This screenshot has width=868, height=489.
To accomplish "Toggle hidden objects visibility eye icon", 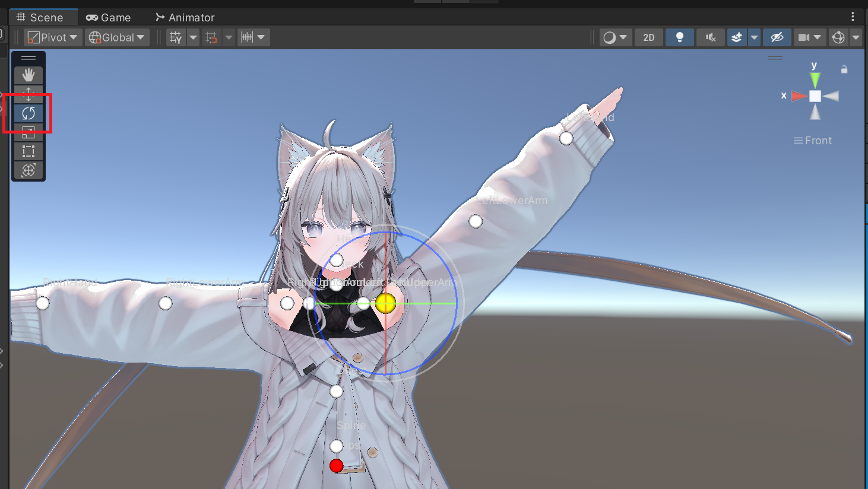I will 777,37.
